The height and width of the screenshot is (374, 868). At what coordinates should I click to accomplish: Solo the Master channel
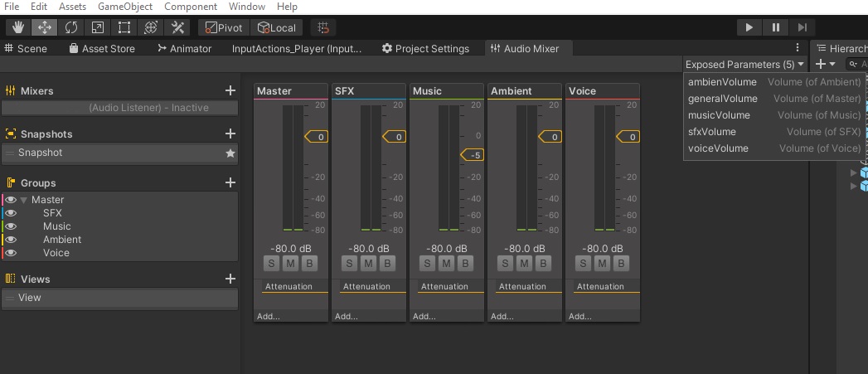[x=271, y=263]
